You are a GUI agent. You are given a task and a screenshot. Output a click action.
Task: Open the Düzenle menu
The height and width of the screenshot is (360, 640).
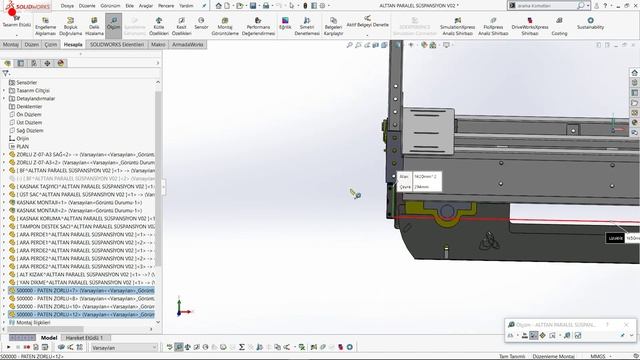[x=87, y=6]
